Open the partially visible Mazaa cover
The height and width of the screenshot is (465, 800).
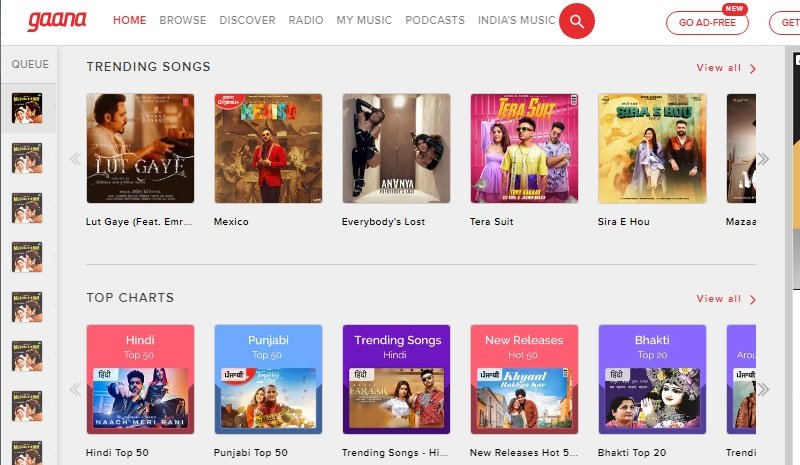point(741,148)
